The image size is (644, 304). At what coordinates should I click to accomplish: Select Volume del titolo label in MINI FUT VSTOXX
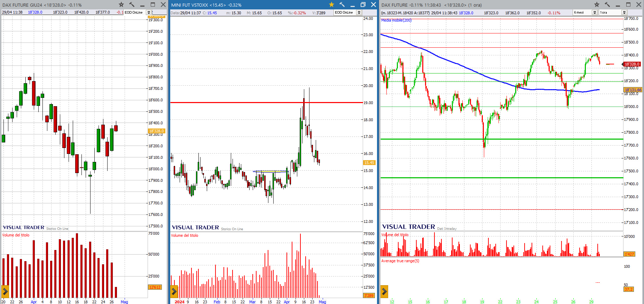click(184, 235)
